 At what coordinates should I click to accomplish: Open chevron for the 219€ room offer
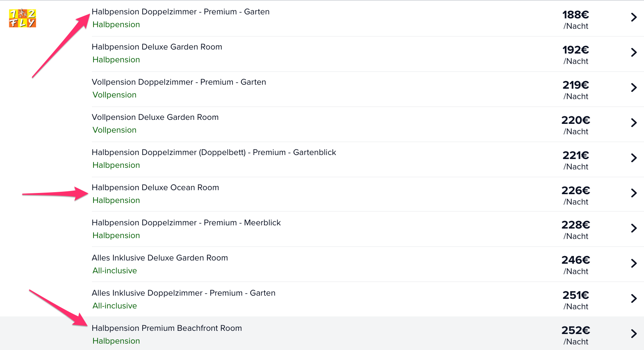pos(634,87)
